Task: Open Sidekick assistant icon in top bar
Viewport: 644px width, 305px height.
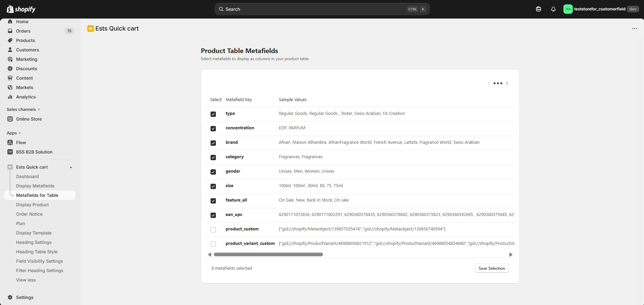Action: coord(538,9)
